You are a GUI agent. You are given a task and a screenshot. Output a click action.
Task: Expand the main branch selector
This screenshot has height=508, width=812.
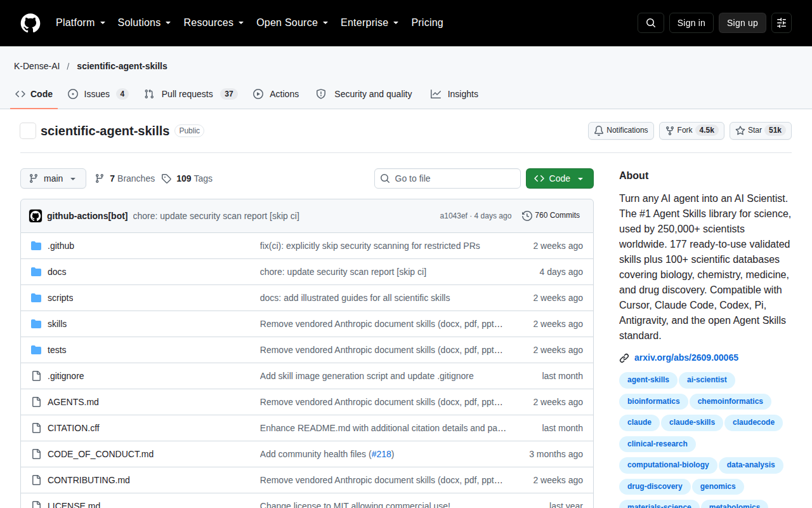53,178
